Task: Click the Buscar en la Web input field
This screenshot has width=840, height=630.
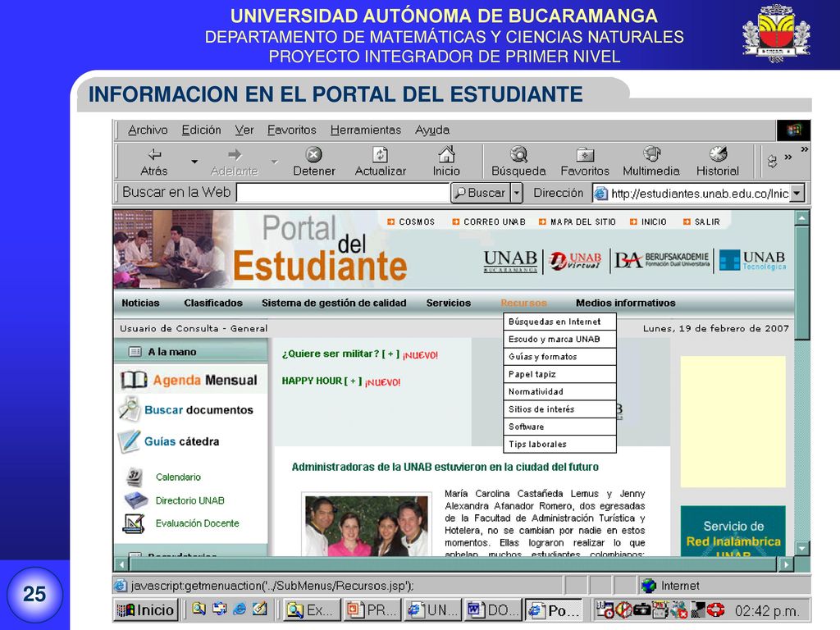Action: click(343, 193)
